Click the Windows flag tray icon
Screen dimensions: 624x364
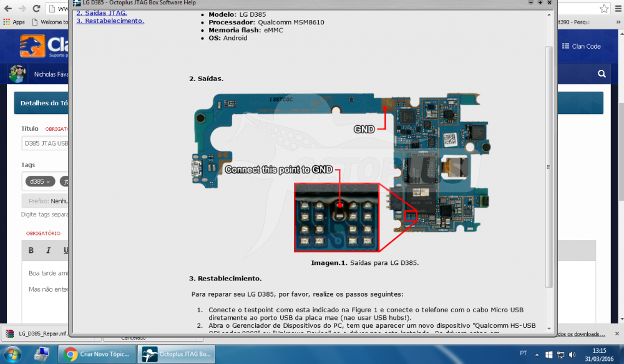[548, 355]
